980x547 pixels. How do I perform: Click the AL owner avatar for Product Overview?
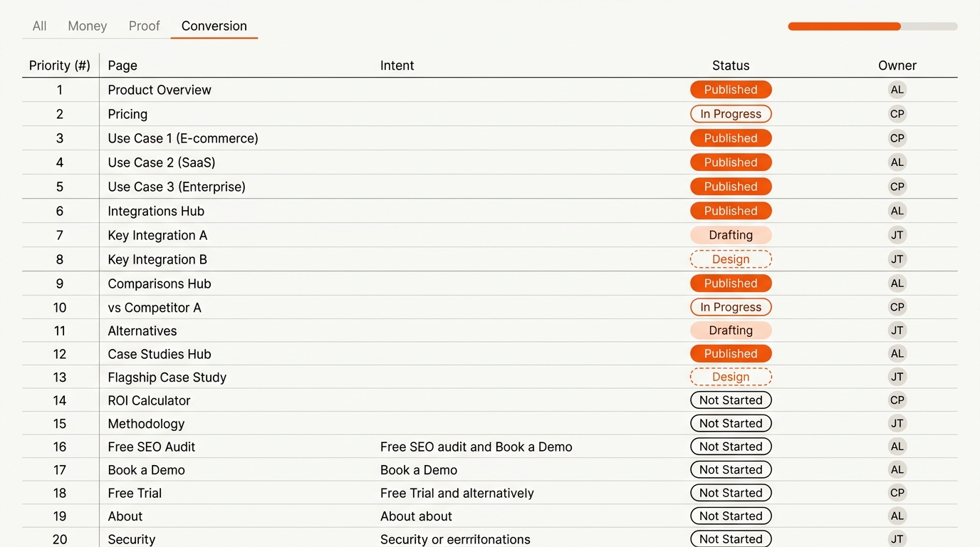tap(897, 90)
